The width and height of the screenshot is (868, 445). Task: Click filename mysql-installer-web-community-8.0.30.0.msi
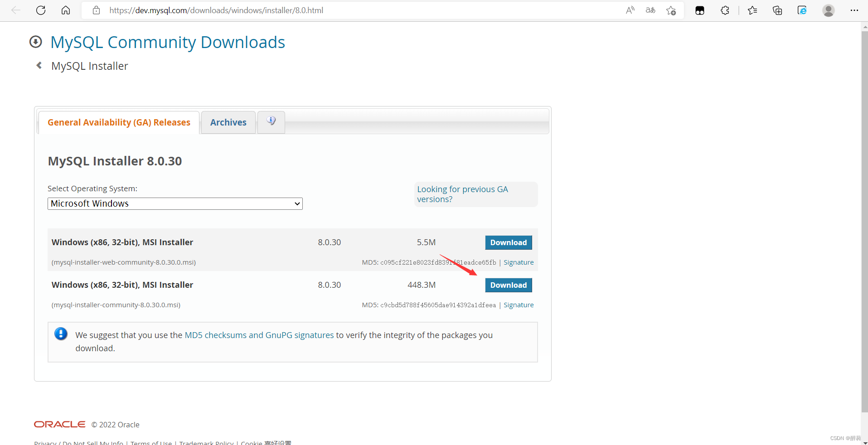[124, 262]
